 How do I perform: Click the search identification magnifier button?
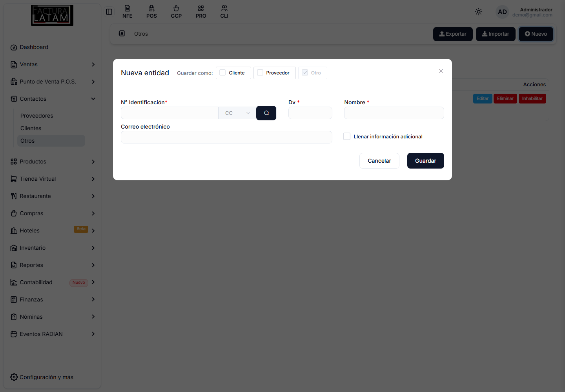[x=266, y=113]
